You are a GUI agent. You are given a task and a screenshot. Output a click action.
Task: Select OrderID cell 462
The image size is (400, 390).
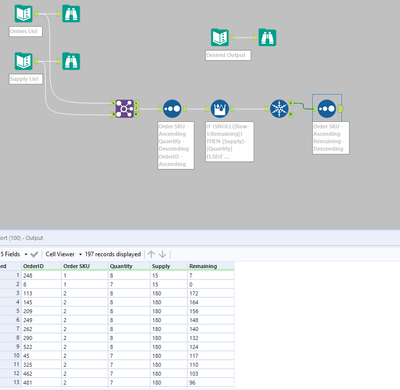pos(41,374)
